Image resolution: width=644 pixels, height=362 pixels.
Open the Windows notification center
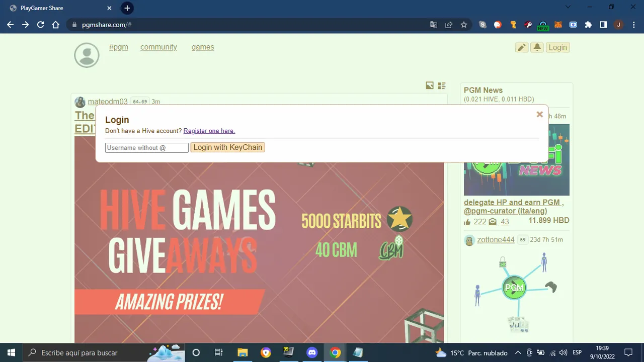tap(628, 352)
